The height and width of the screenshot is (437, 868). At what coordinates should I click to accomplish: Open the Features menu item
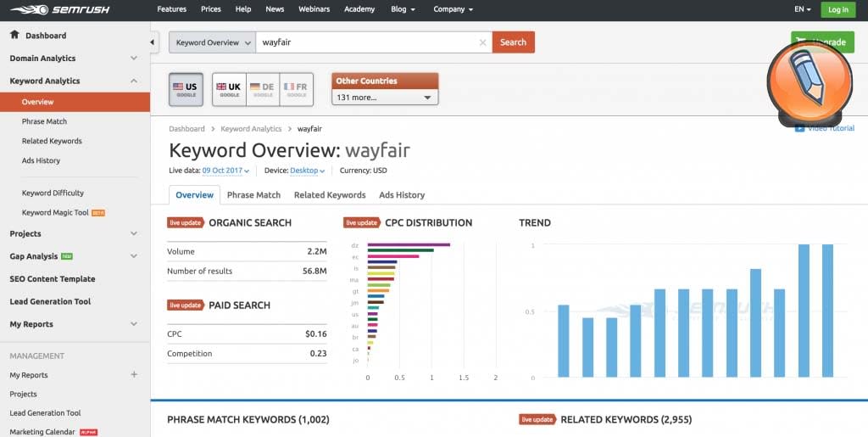pos(171,9)
